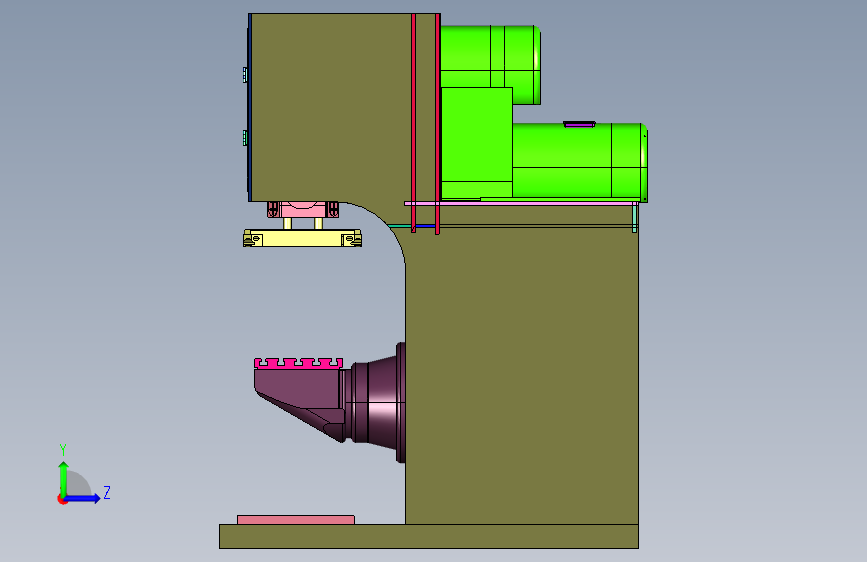Select the blue front cover panel edge
867x562 pixels.
(x=250, y=107)
